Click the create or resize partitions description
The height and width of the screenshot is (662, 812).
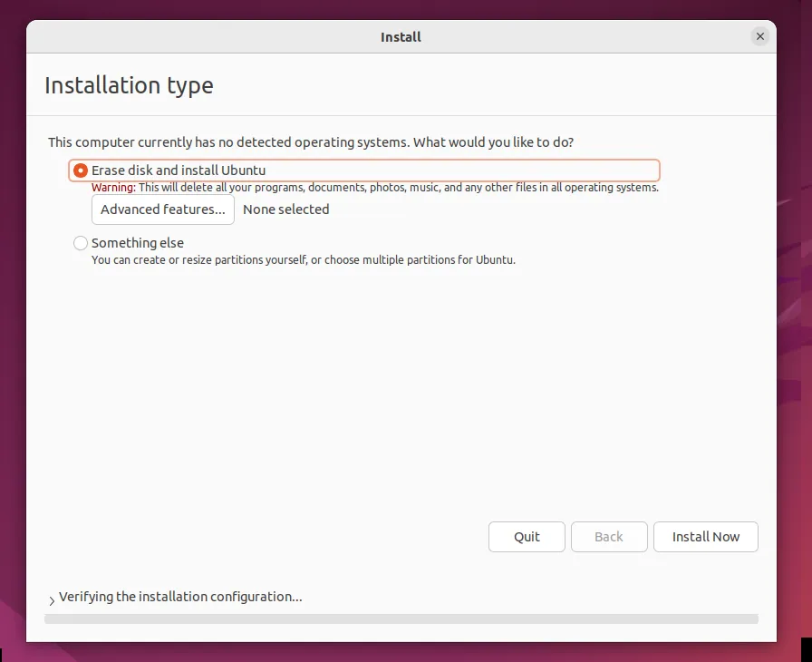[x=304, y=260]
